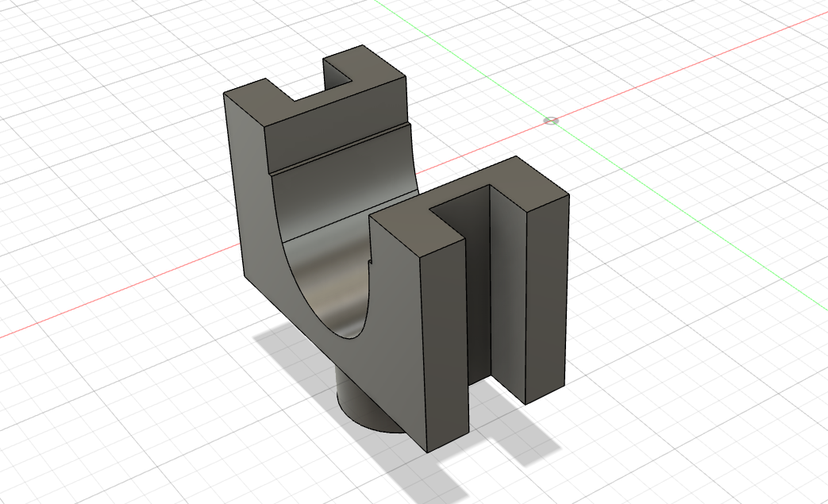
Task: Select the origin point marker where axes cross
Action: (x=551, y=121)
